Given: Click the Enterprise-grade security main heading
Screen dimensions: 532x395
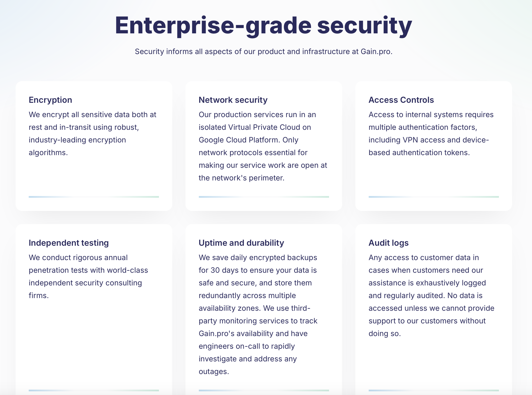Looking at the screenshot, I should click(x=263, y=26).
